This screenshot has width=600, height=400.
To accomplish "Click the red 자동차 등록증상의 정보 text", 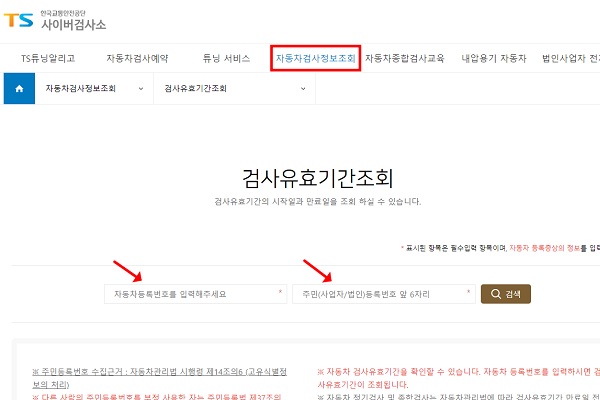I will pyautogui.click(x=545, y=248).
